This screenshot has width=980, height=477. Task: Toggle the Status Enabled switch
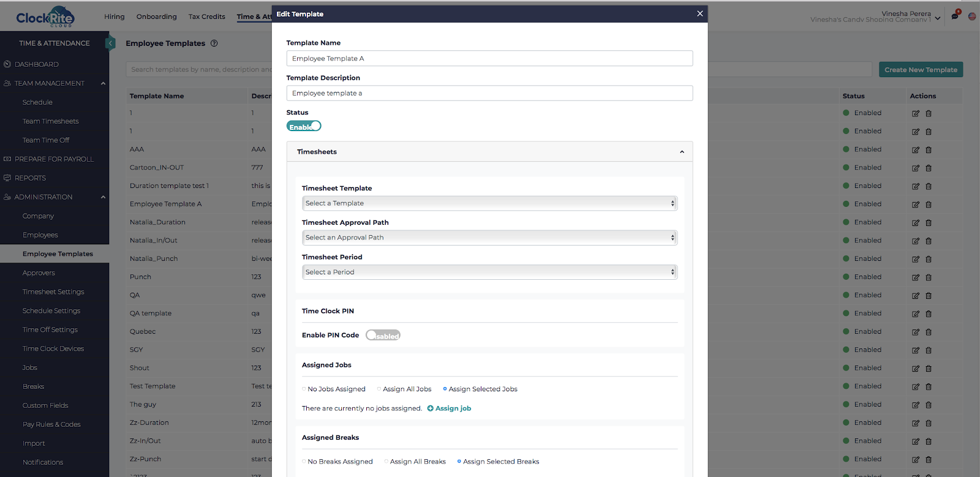[x=304, y=126]
